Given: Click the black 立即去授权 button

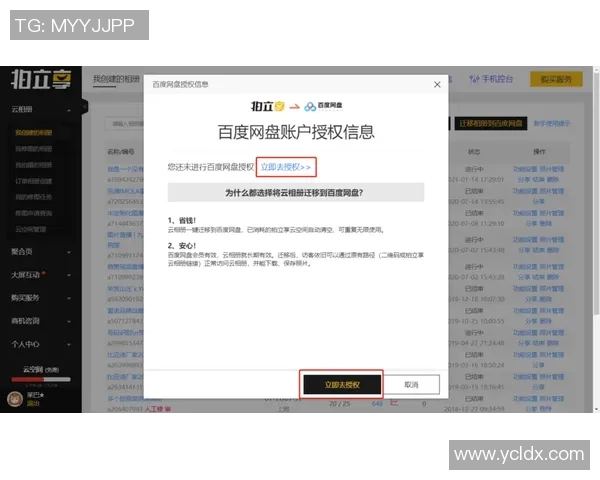Looking at the screenshot, I should tap(342, 384).
